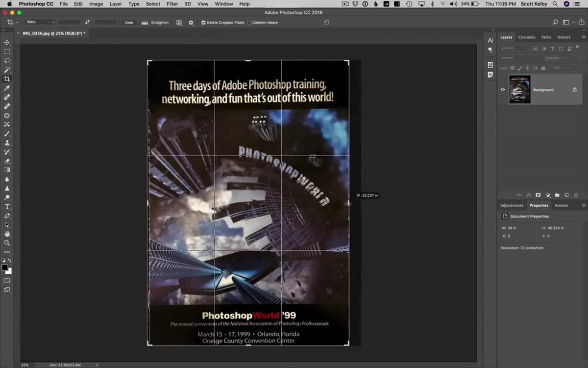Select the Path Selection tool
The height and width of the screenshot is (368, 588).
7,225
